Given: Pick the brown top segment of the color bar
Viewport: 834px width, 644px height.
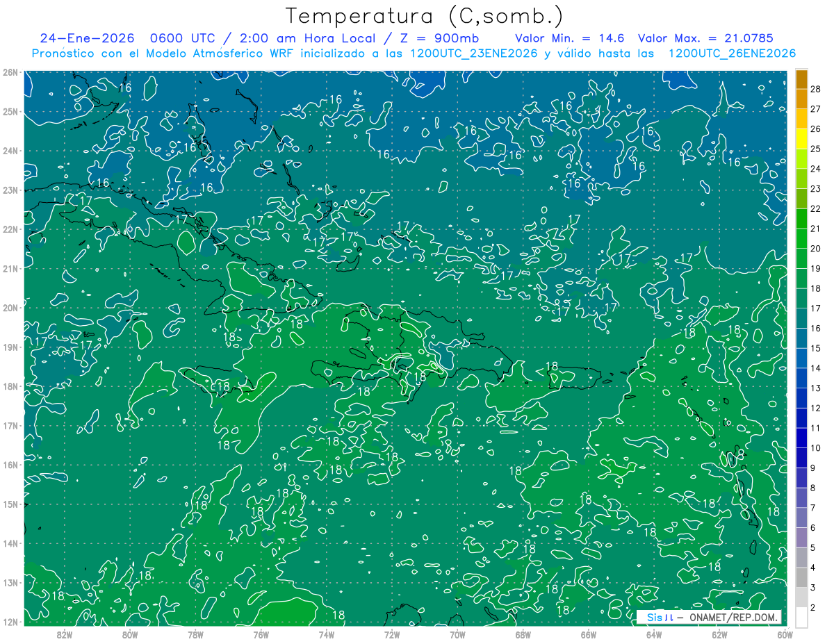Looking at the screenshot, I should [x=801, y=80].
